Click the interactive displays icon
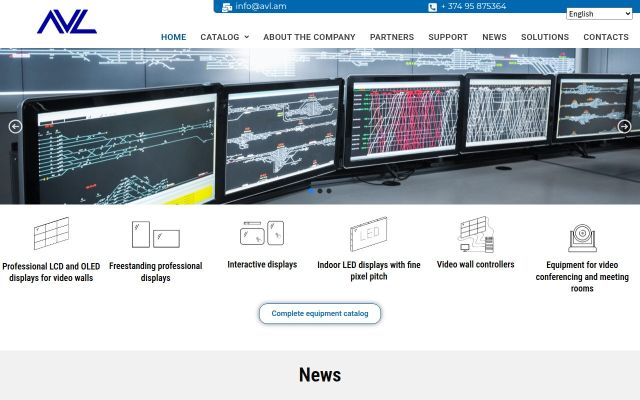The height and width of the screenshot is (400, 640). [x=262, y=233]
